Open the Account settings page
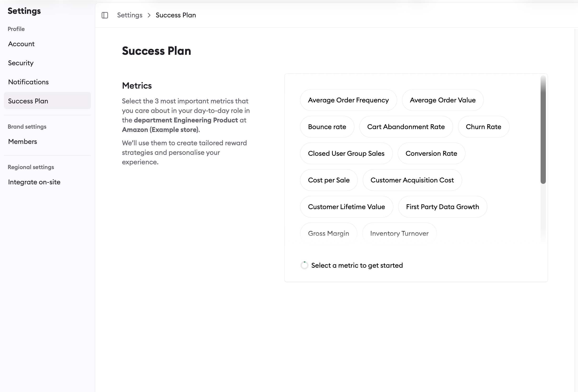 (x=21, y=44)
